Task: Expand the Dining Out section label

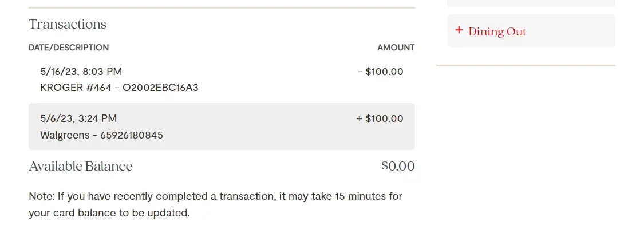Action: [x=497, y=32]
